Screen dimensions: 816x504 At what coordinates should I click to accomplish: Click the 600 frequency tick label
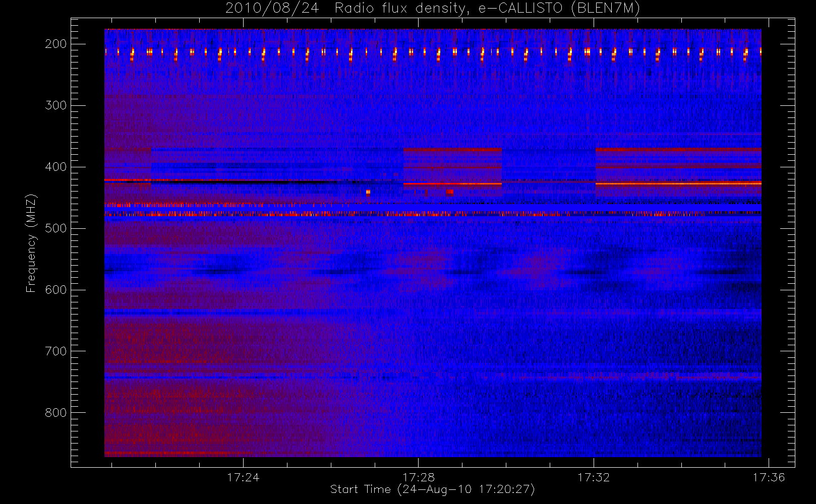click(x=56, y=290)
